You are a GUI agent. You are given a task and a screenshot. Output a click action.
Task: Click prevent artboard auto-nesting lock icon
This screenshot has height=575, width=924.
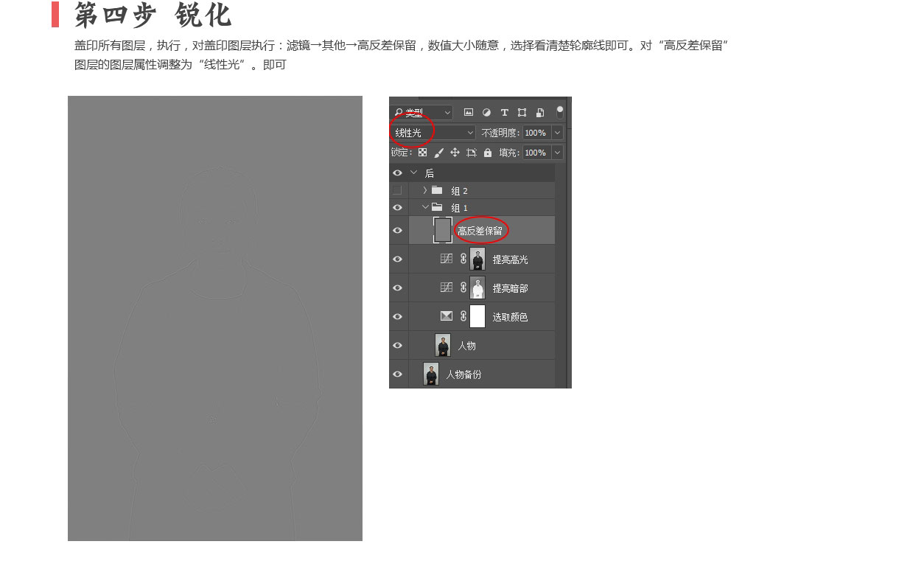click(472, 153)
